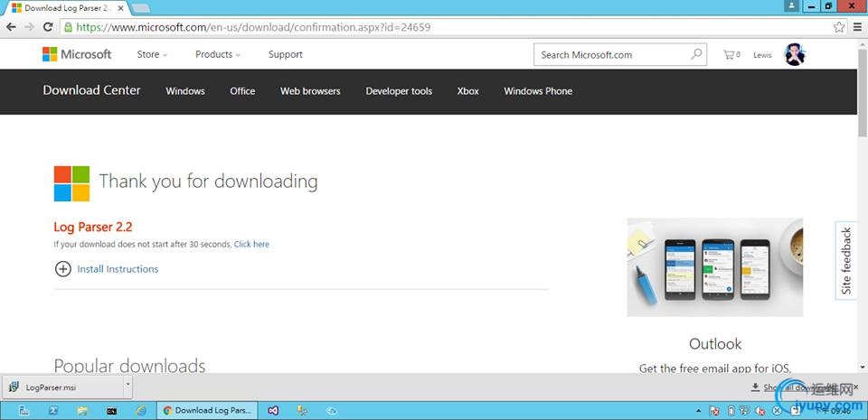Image resolution: width=868 pixels, height=420 pixels.
Task: Open the Support menu item
Action: (x=286, y=54)
